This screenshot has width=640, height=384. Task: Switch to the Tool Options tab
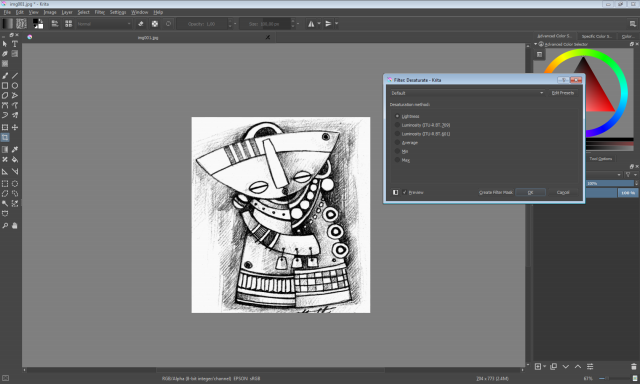(600, 159)
